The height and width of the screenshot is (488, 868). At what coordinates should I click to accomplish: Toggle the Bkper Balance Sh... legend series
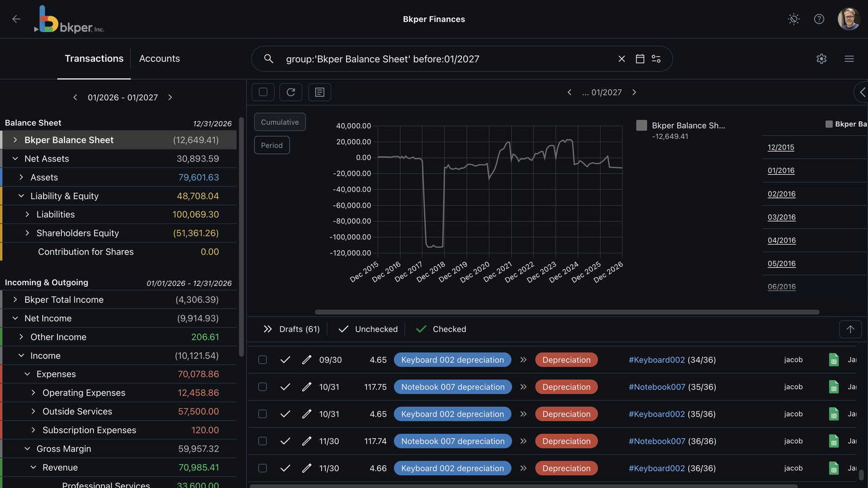(x=681, y=130)
